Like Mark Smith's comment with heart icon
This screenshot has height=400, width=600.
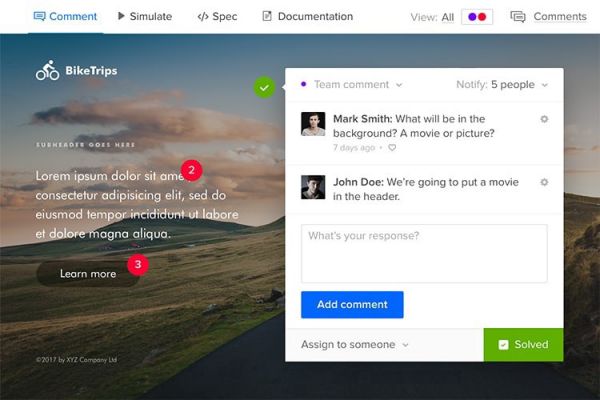[392, 148]
